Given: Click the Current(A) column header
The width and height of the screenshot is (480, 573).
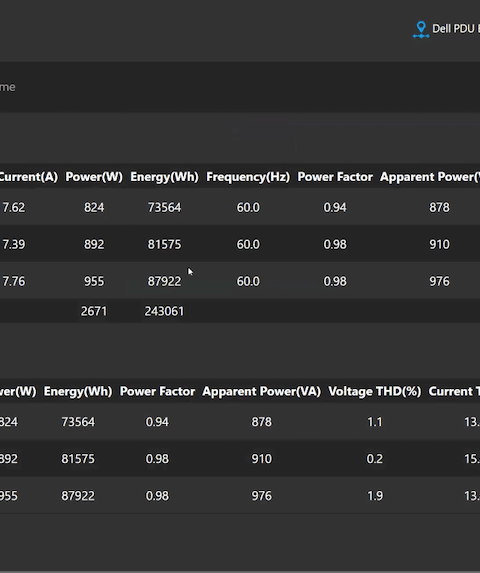Looking at the screenshot, I should pos(28,177).
